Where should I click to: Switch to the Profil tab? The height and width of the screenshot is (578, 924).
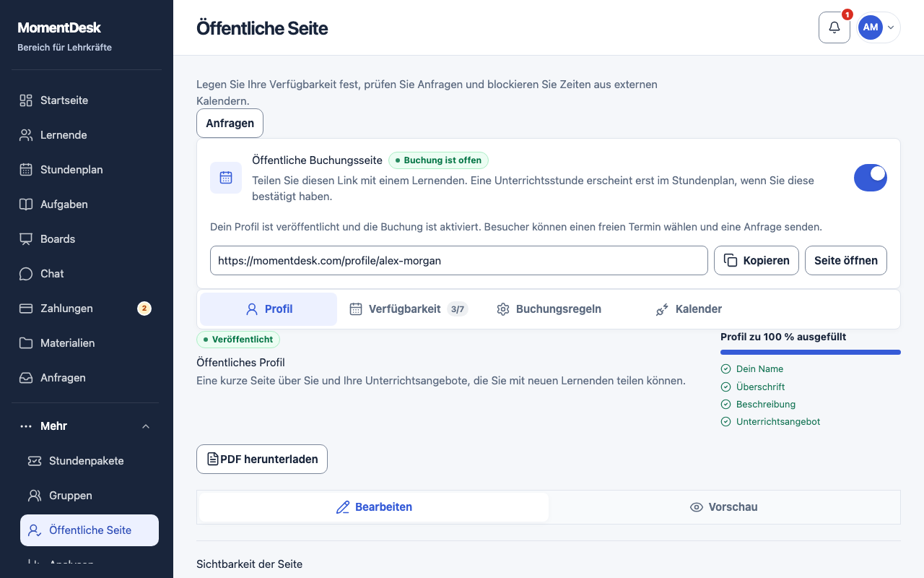pyautogui.click(x=269, y=309)
